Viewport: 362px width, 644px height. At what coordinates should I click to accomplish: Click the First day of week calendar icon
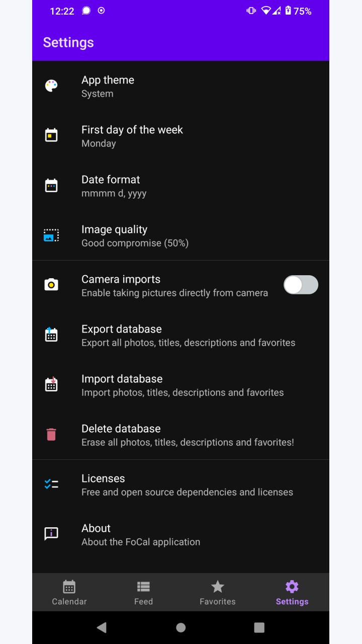click(x=51, y=135)
